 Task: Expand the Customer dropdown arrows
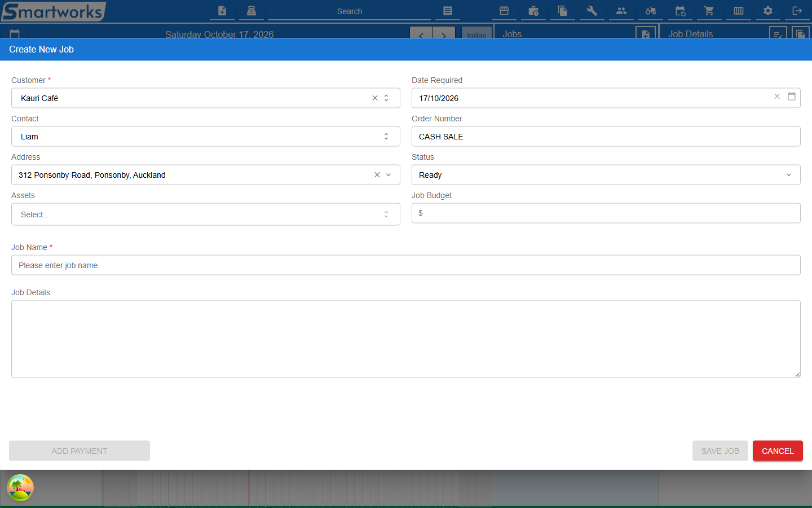(x=386, y=98)
